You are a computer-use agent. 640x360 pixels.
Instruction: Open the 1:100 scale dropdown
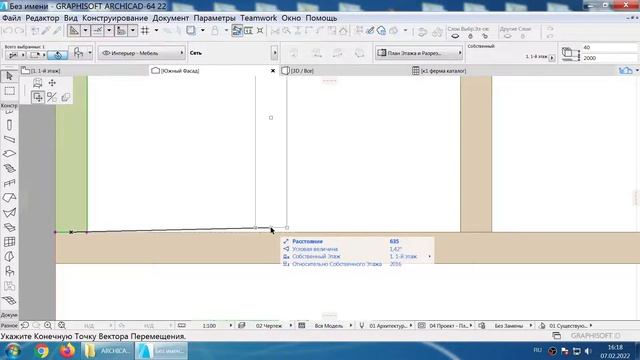click(x=231, y=326)
